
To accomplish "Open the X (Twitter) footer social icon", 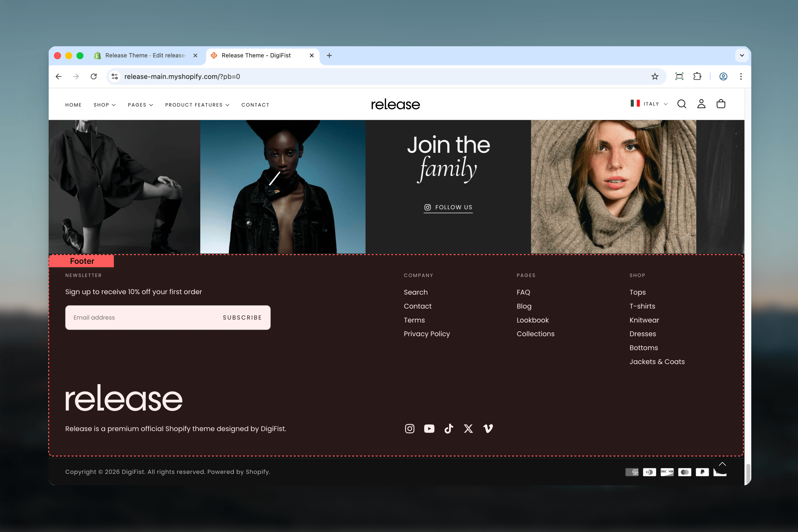I will click(468, 429).
